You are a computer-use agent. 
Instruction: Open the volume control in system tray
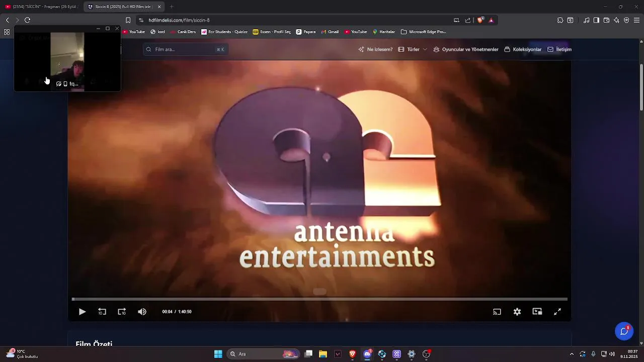coord(612,354)
